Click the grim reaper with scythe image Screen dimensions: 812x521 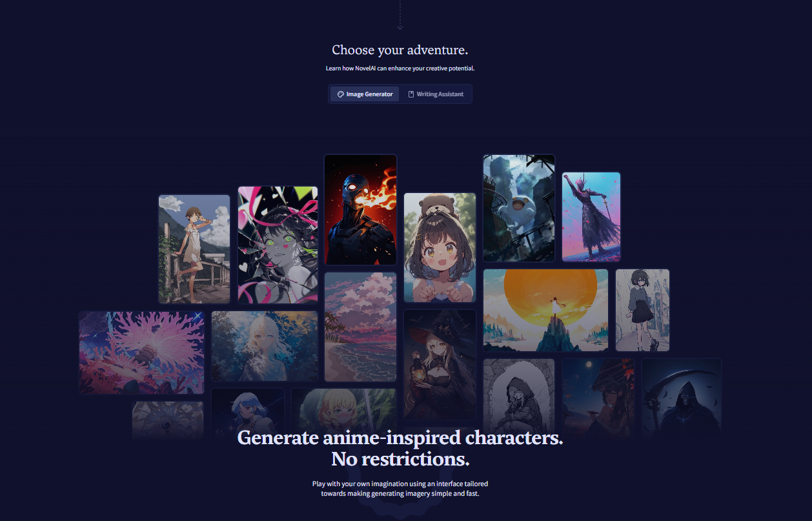coord(681,398)
